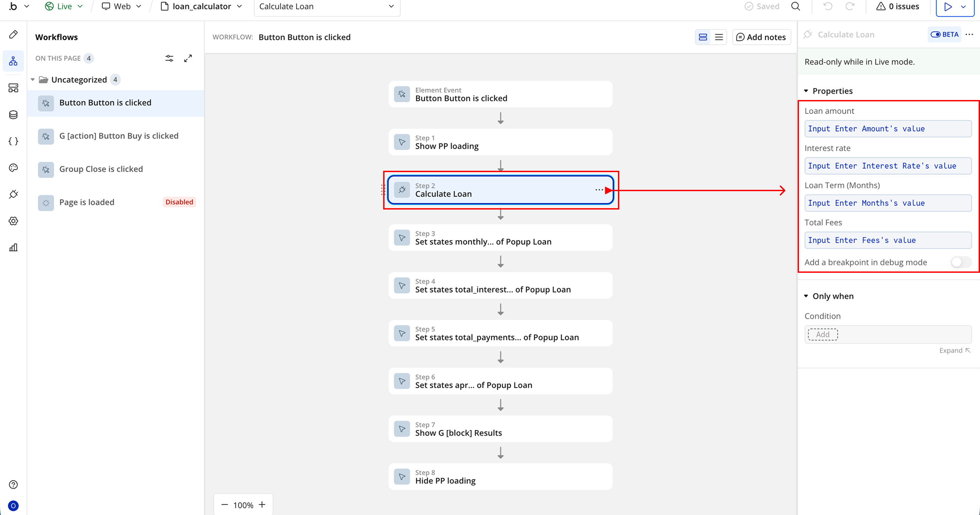This screenshot has width=980, height=515.
Task: Open the Live version dropdown
Action: tap(64, 6)
